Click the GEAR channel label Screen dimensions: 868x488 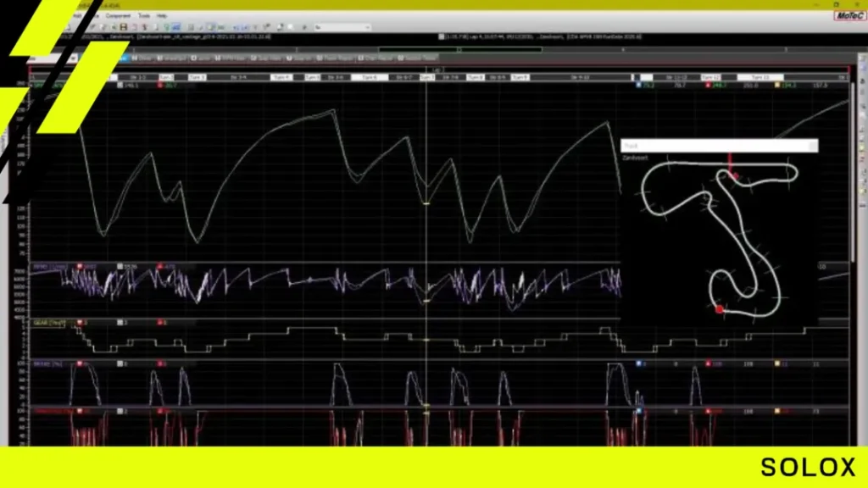pyautogui.click(x=48, y=323)
